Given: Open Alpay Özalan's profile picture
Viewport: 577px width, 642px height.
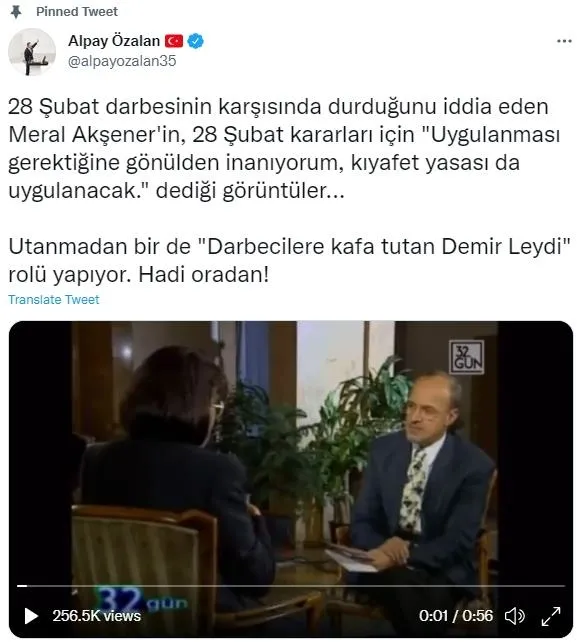Looking at the screenshot, I should pos(32,52).
